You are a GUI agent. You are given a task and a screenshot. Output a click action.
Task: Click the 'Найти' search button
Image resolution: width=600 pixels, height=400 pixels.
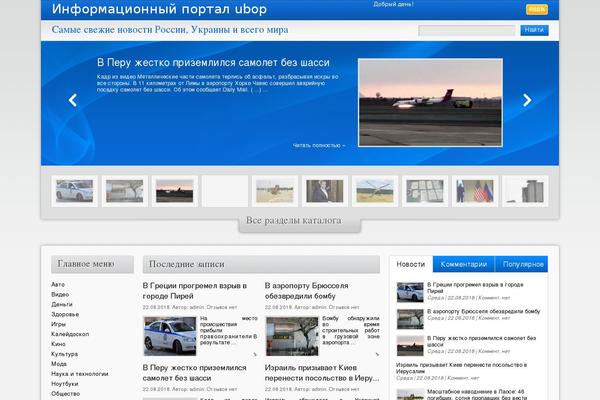(x=534, y=30)
